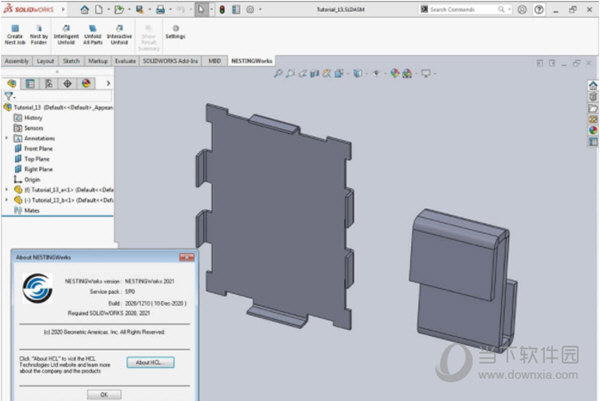Open the Sketch tab
The height and width of the screenshot is (401, 600).
click(71, 61)
